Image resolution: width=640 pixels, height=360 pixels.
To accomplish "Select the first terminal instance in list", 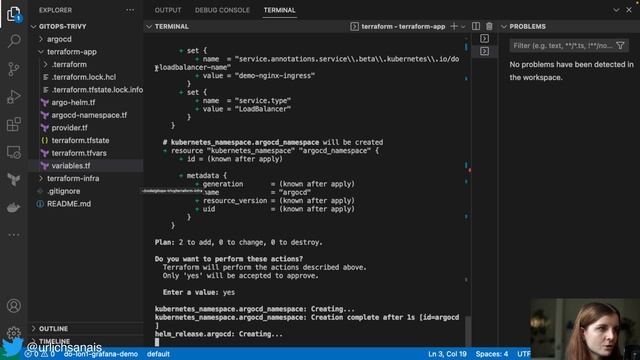I will pos(484,38).
